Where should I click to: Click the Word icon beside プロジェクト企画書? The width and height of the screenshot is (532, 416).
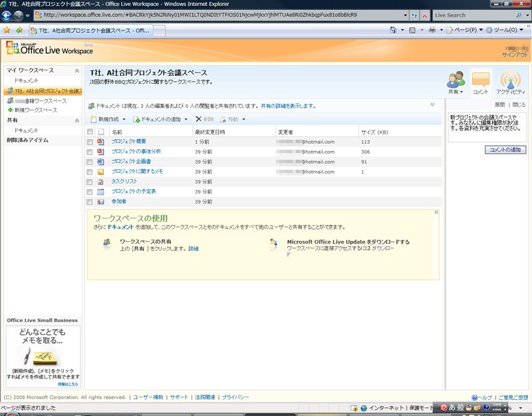coord(100,162)
